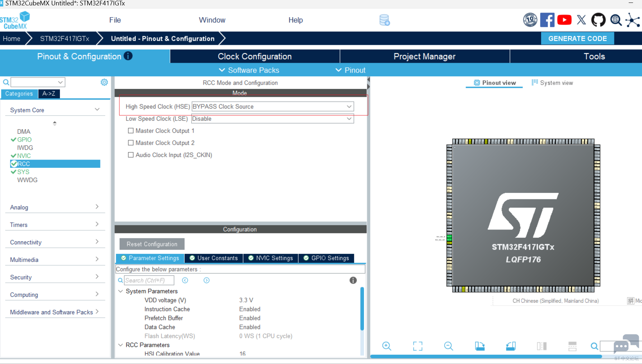Switch to System view

552,83
